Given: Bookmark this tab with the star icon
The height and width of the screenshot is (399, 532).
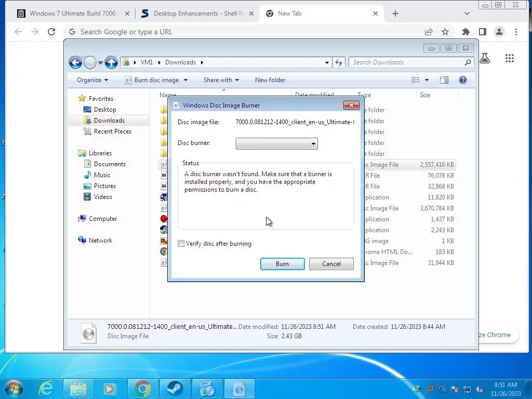Looking at the screenshot, I should (x=445, y=32).
